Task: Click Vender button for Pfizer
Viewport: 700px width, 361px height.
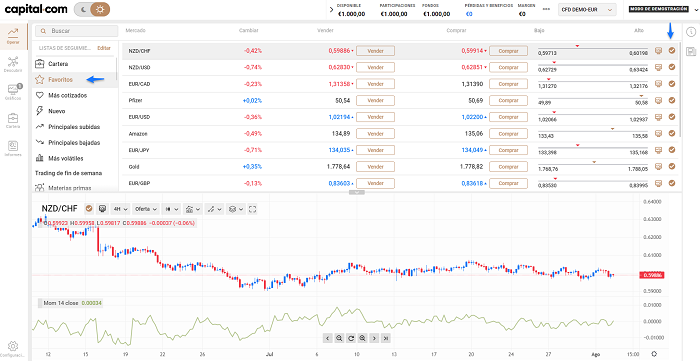Action: coord(375,100)
